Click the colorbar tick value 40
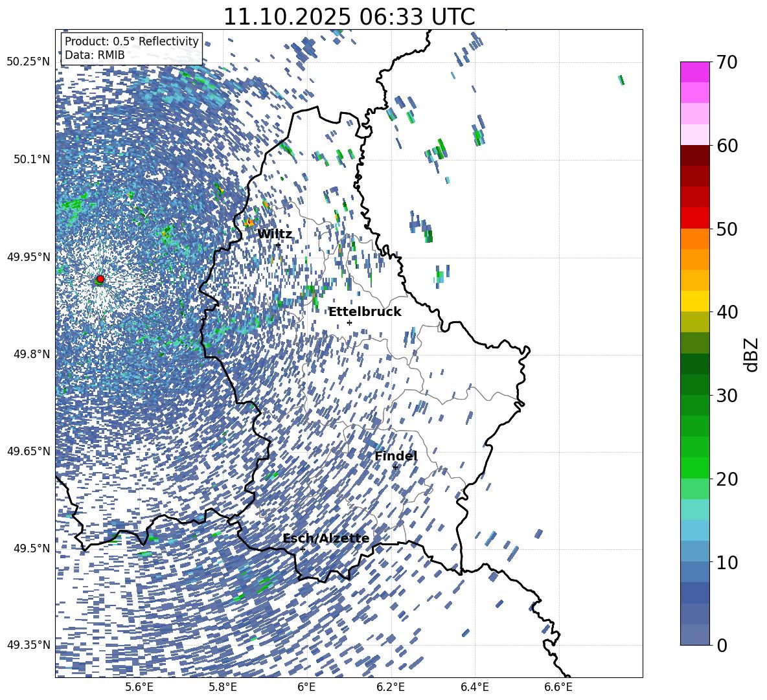767x700 pixels. point(727,312)
